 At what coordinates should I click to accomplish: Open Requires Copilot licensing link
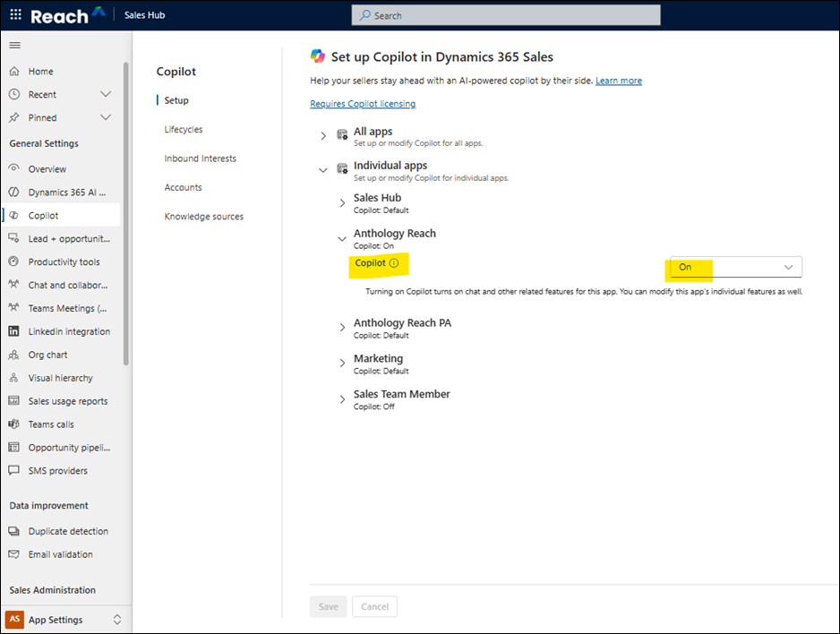[x=363, y=103]
